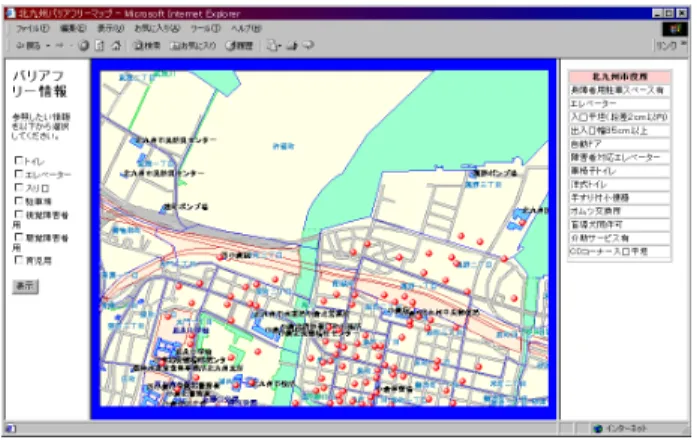Image resolution: width=697 pixels, height=440 pixels.
Task: Click the page icon in the title bar
Action: (11, 13)
